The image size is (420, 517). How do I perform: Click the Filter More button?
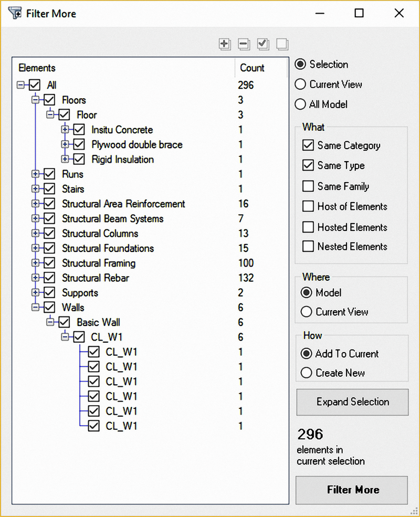click(x=352, y=490)
